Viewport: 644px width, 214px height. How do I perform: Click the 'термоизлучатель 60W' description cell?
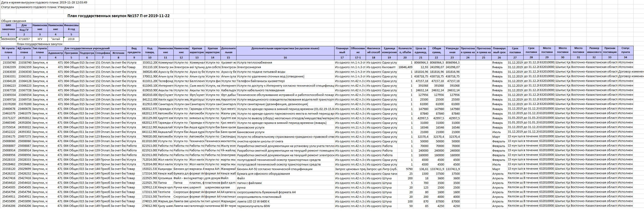point(285,206)
